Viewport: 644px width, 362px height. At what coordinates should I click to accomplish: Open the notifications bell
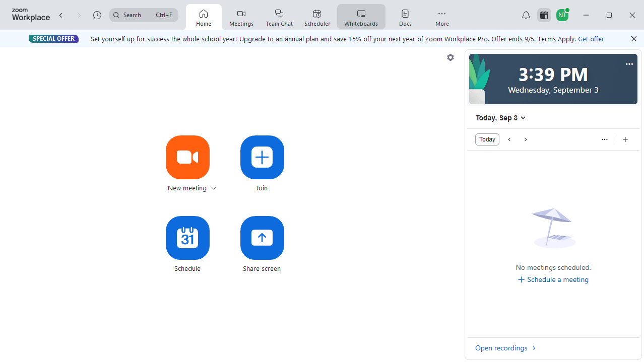[526, 15]
